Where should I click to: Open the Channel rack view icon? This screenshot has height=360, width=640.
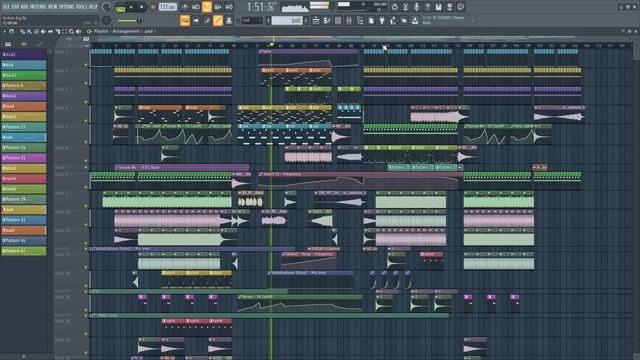pos(338,20)
